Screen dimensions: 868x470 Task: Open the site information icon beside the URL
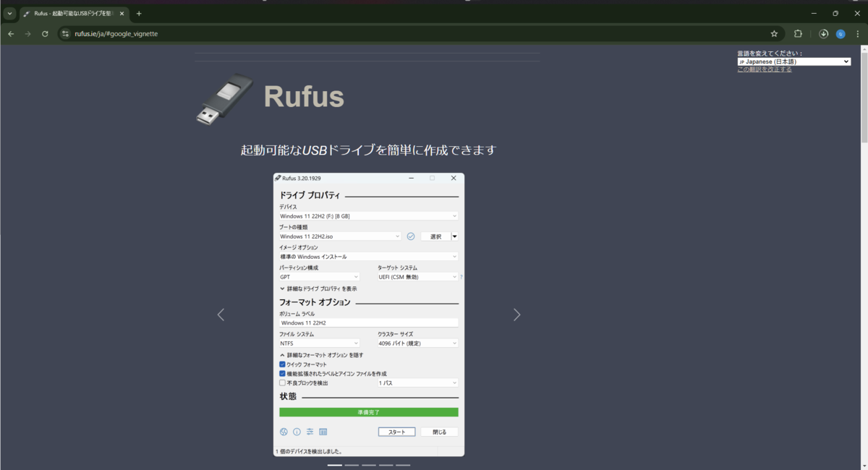tap(65, 33)
